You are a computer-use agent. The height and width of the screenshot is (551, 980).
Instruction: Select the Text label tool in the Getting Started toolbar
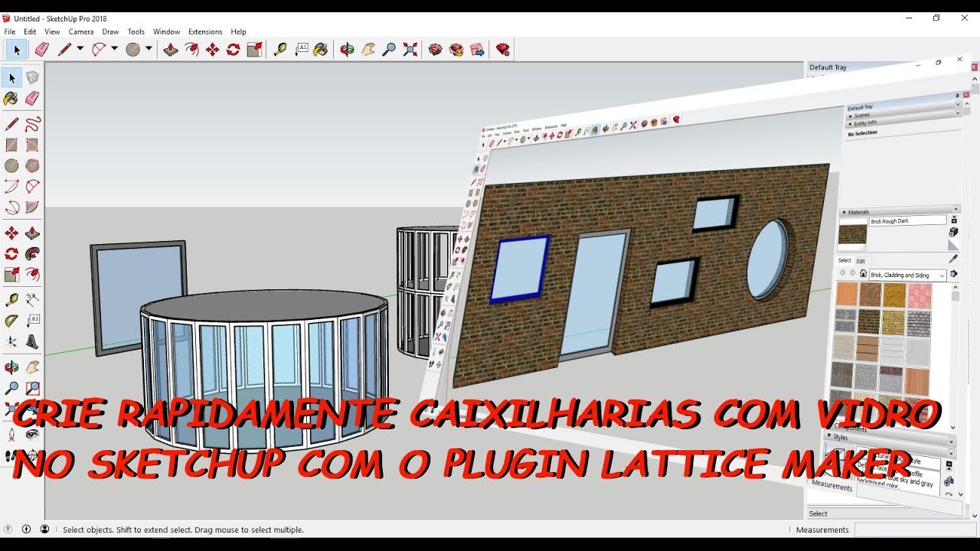(301, 50)
